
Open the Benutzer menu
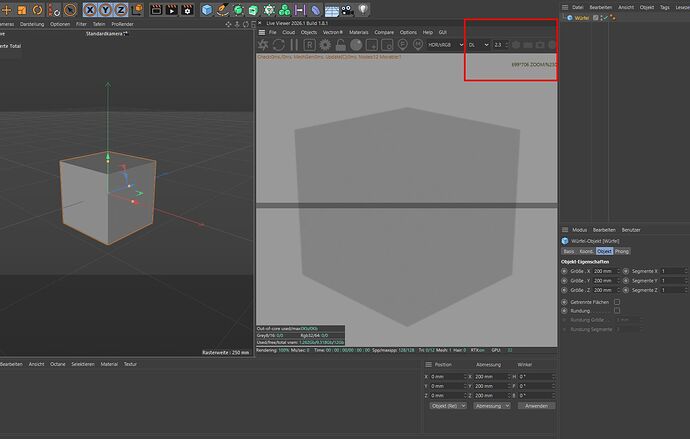[x=631, y=230]
